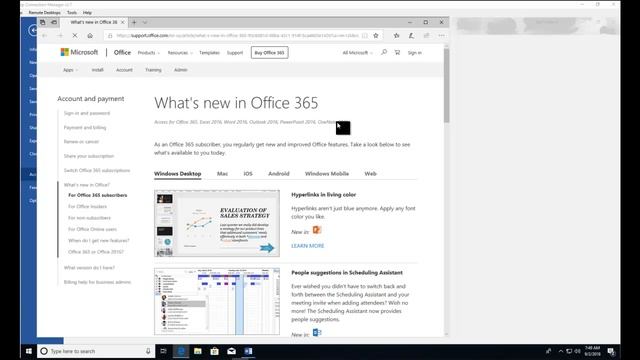The height and width of the screenshot is (360, 640).
Task: Add this page to favorites with the star
Action: 376,36
